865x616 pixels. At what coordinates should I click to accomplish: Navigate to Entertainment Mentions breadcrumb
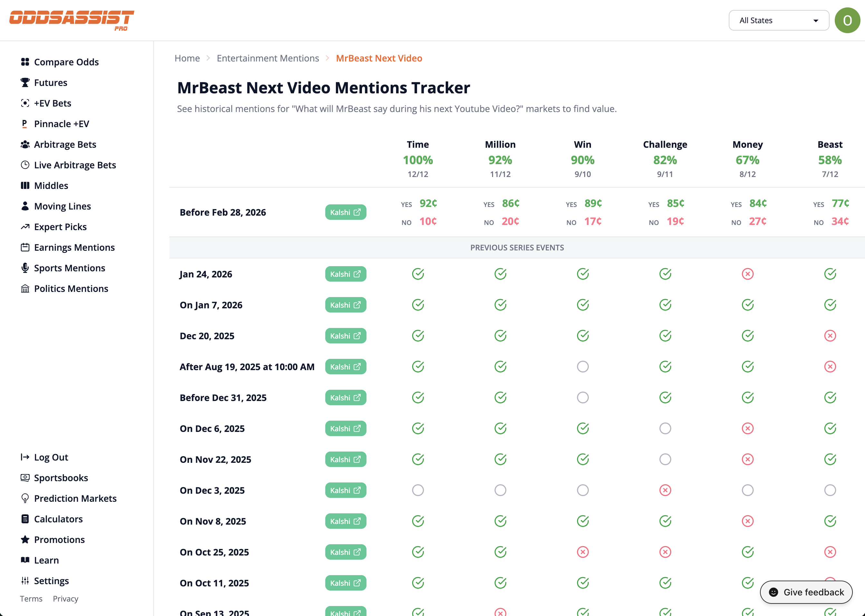[x=268, y=58]
